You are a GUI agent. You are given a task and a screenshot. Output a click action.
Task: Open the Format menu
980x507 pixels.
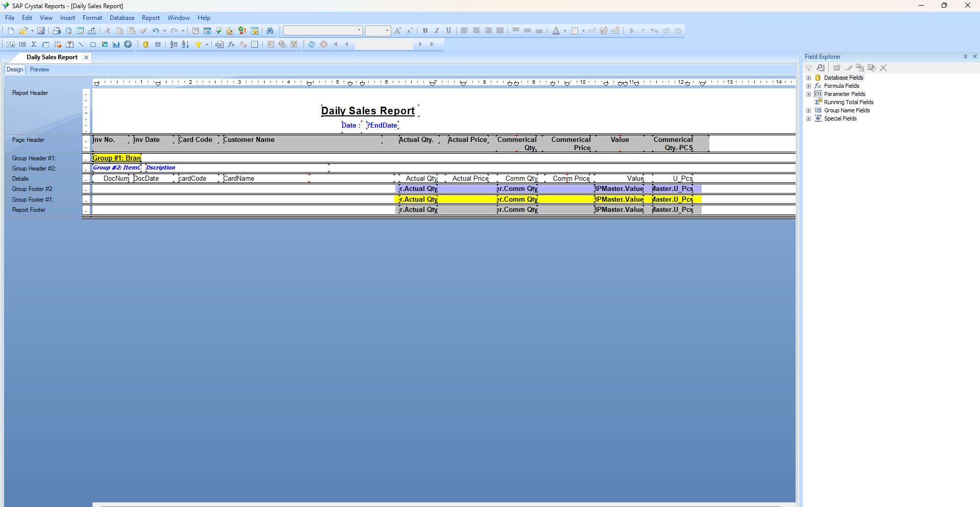[x=92, y=18]
